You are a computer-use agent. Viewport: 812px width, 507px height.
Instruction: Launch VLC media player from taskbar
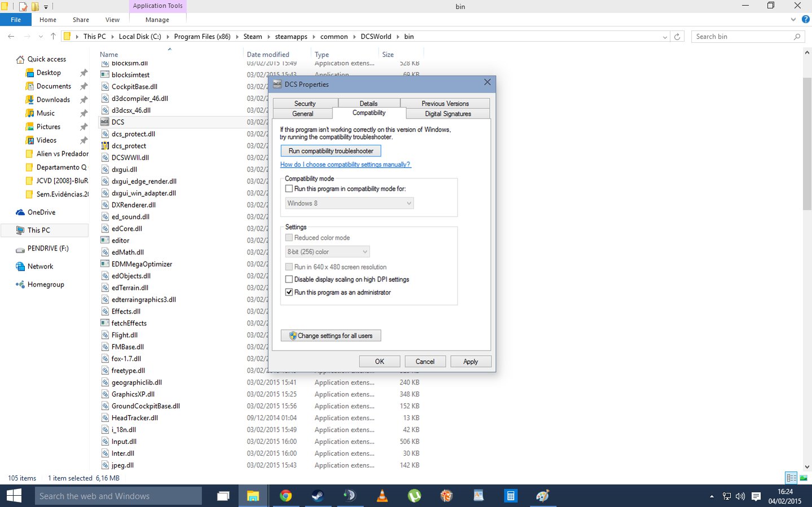[x=382, y=496]
